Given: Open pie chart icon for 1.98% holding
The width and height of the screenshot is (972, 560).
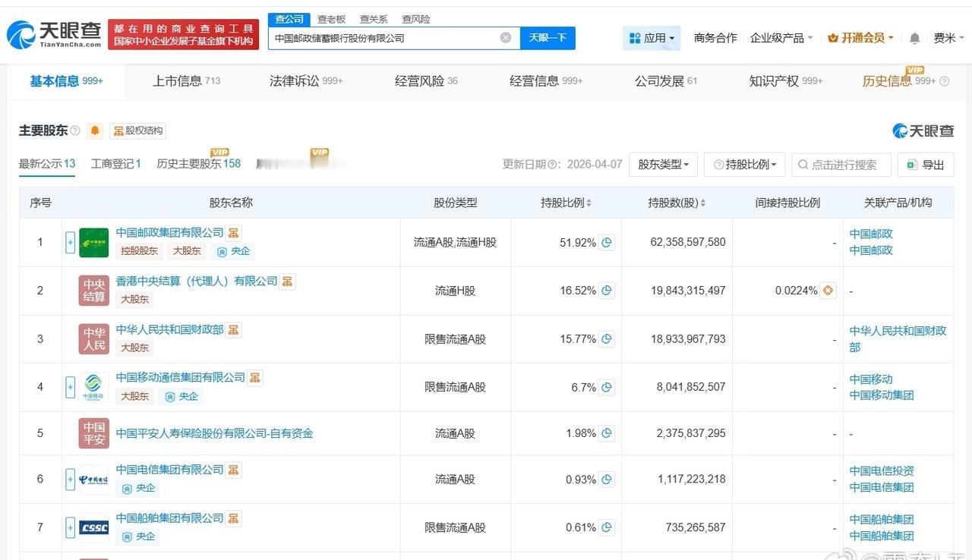Looking at the screenshot, I should click(x=607, y=433).
